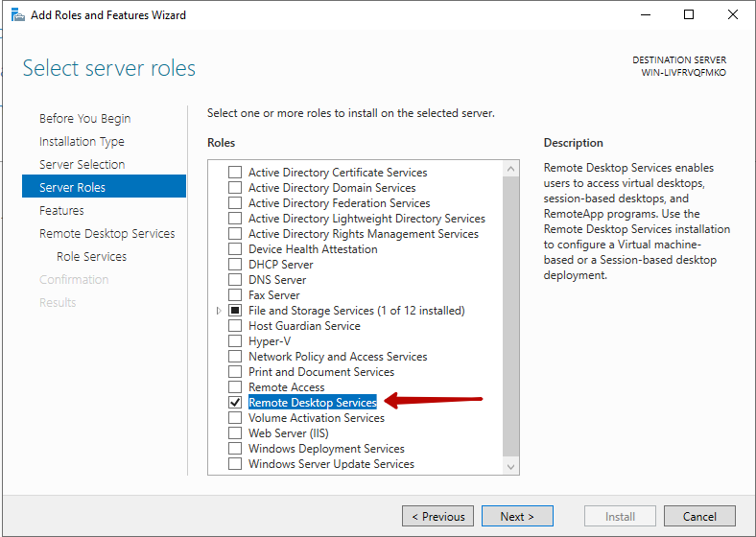
Task: Check the DNS Server role
Action: (x=235, y=280)
